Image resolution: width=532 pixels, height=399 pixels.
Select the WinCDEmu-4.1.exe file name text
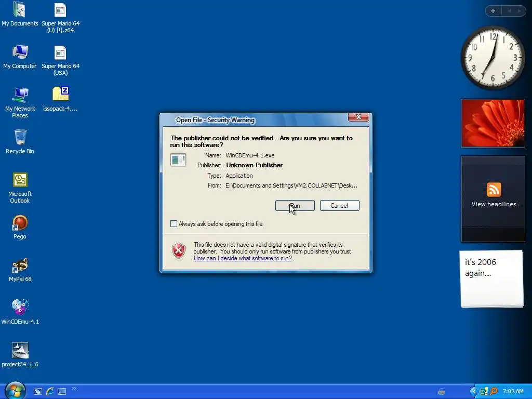[x=250, y=155]
